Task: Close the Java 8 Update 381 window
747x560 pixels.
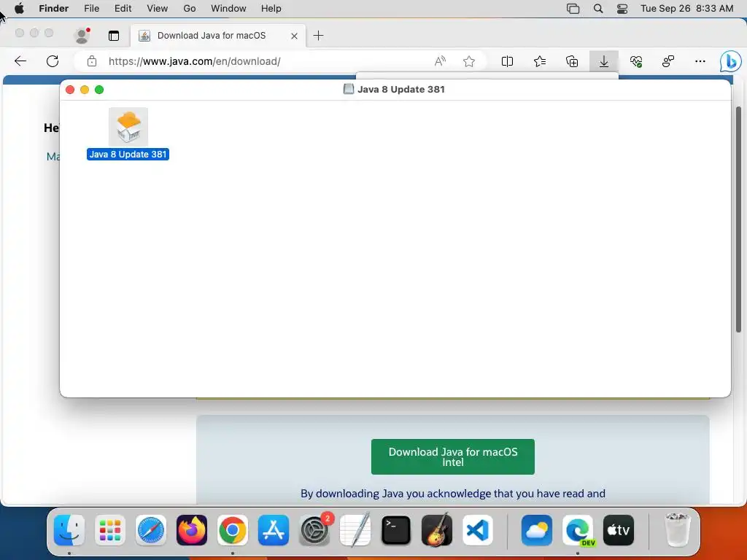Action: point(70,90)
